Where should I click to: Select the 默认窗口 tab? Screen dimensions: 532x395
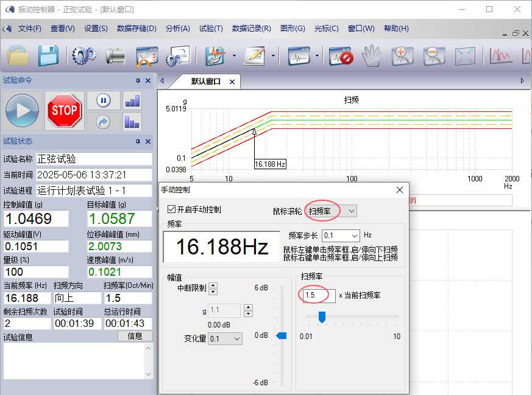[205, 82]
